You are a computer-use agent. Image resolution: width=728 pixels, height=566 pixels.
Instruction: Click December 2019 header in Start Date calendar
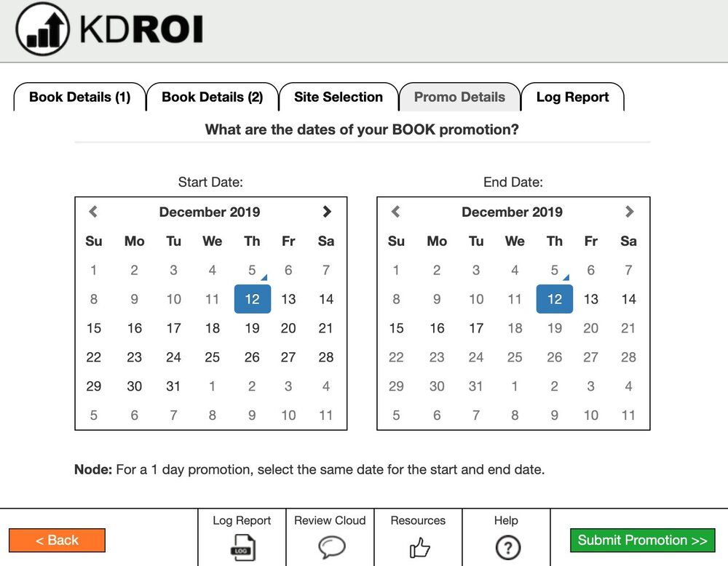210,212
